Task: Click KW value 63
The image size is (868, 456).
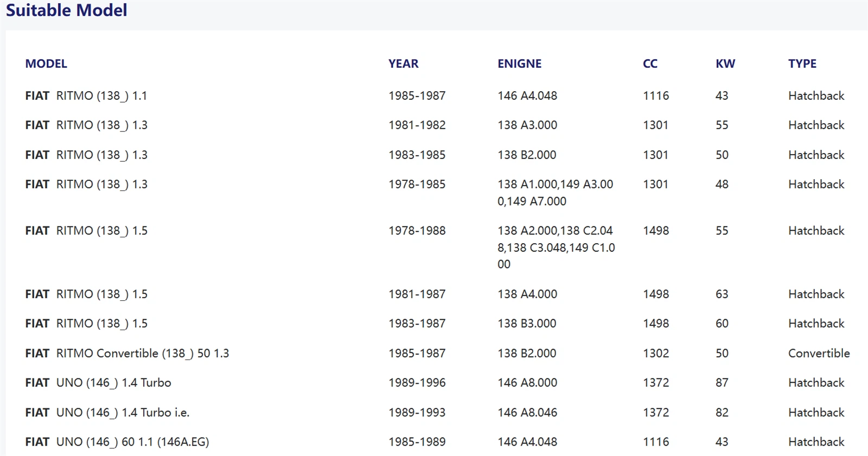Action: [x=722, y=294]
